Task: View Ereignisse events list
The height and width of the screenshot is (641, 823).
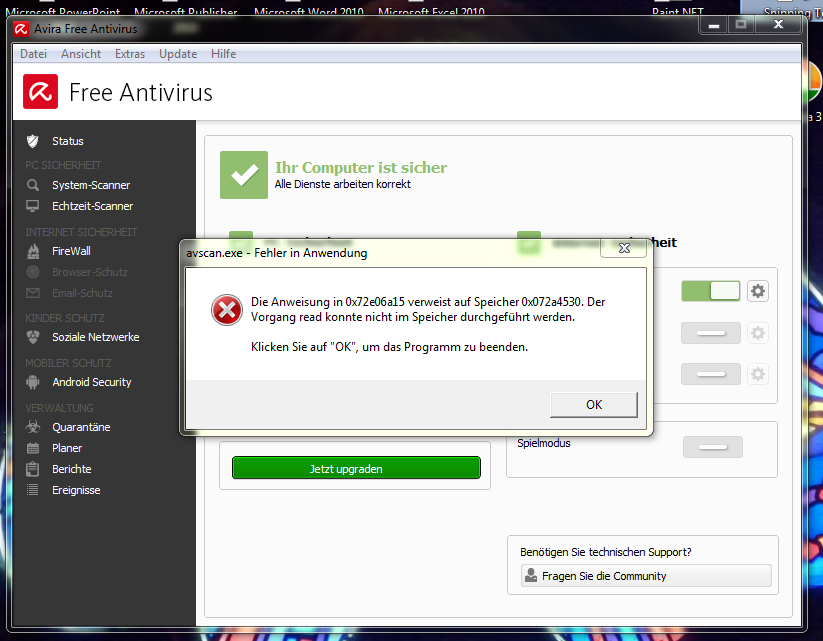Action: point(76,490)
